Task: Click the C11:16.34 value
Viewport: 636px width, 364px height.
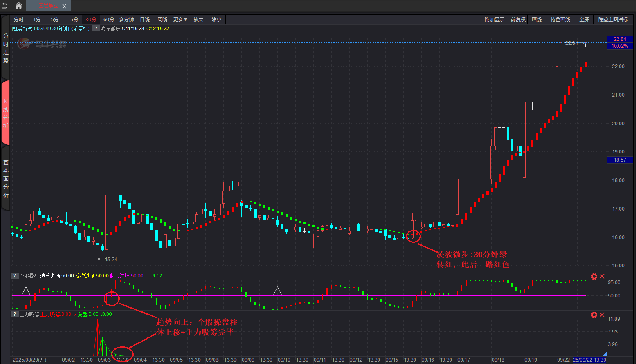Action: coord(133,29)
